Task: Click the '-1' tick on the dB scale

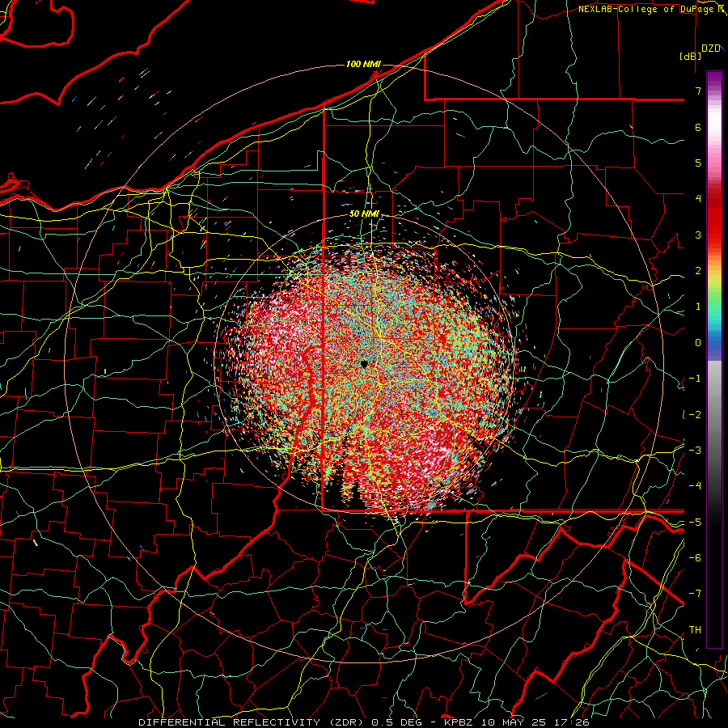Action: point(695,379)
